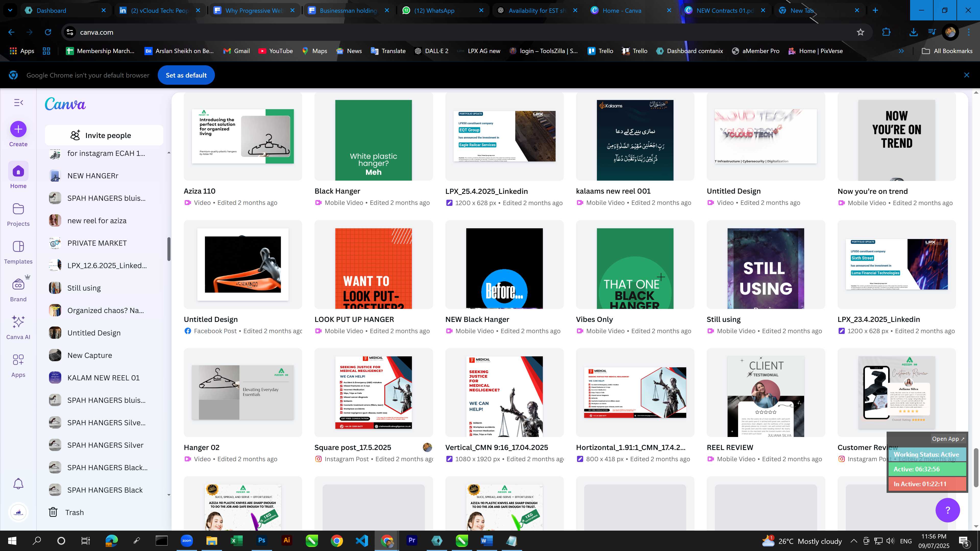
Task: Switch to Availability for EST tab
Action: point(537,10)
